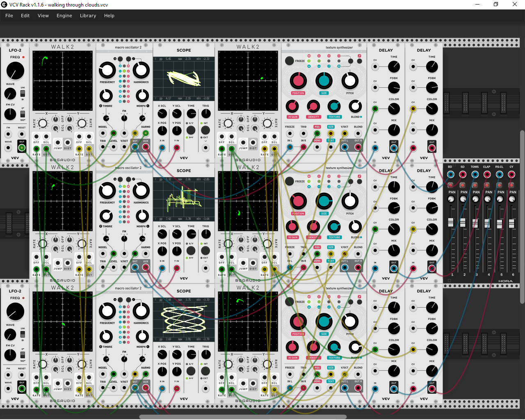Viewport: 525px width, 420px height.
Task: Click X SCL knob on top SCOPE module
Action: [x=162, y=114]
